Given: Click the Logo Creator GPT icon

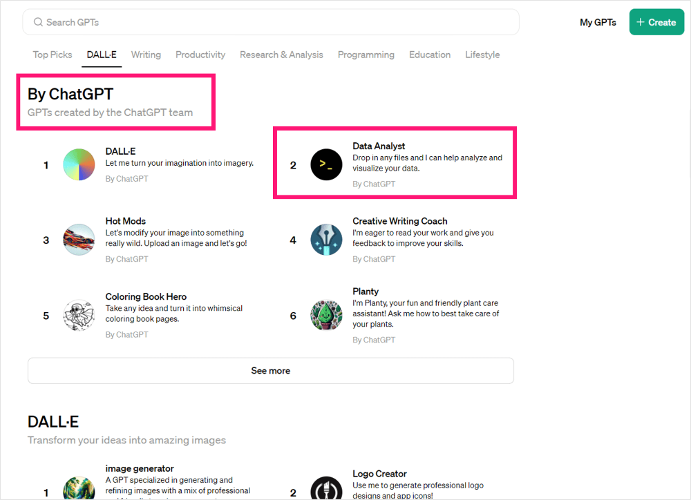Looking at the screenshot, I should pos(326,489).
